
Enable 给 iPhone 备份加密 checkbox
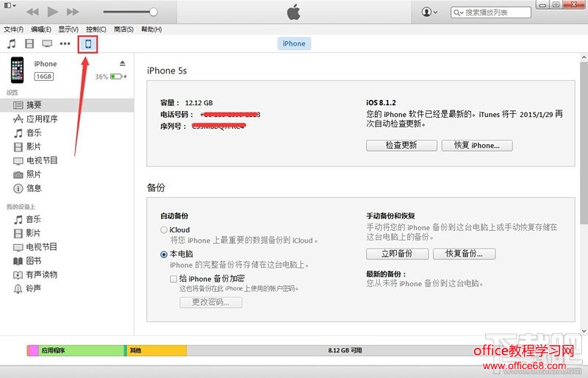click(x=173, y=279)
